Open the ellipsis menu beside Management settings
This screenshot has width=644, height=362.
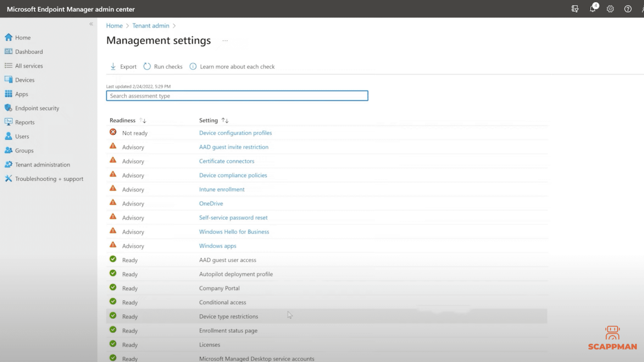pos(225,41)
